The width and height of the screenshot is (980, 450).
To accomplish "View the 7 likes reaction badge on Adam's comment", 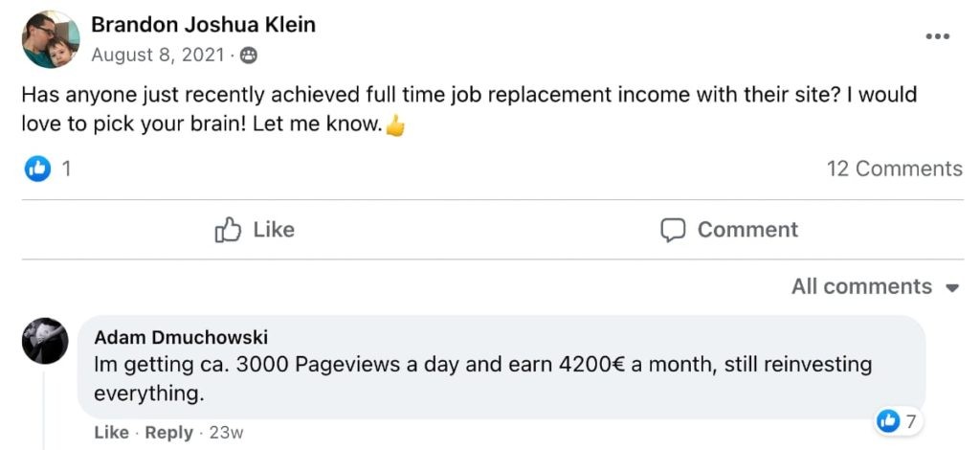I will pyautogui.click(x=899, y=420).
